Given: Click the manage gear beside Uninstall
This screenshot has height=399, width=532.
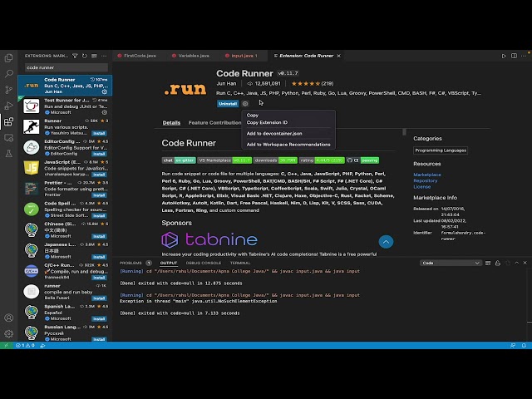Looking at the screenshot, I should click(x=245, y=103).
